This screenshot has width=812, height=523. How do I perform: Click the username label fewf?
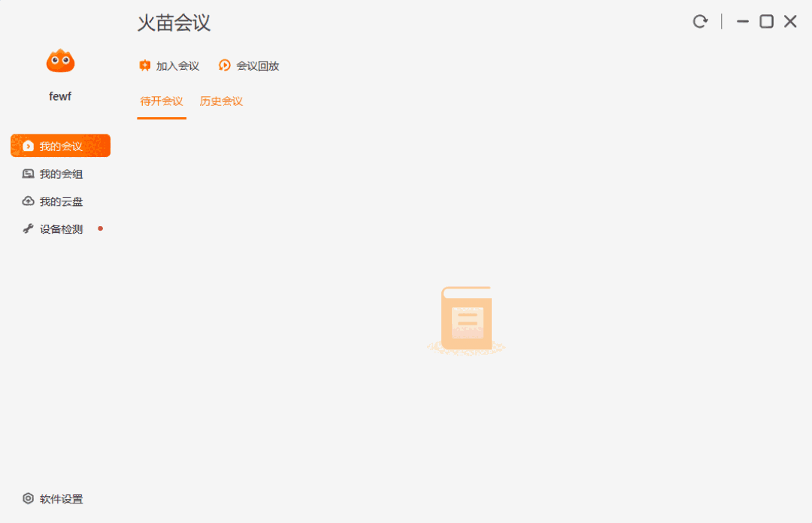tap(60, 95)
